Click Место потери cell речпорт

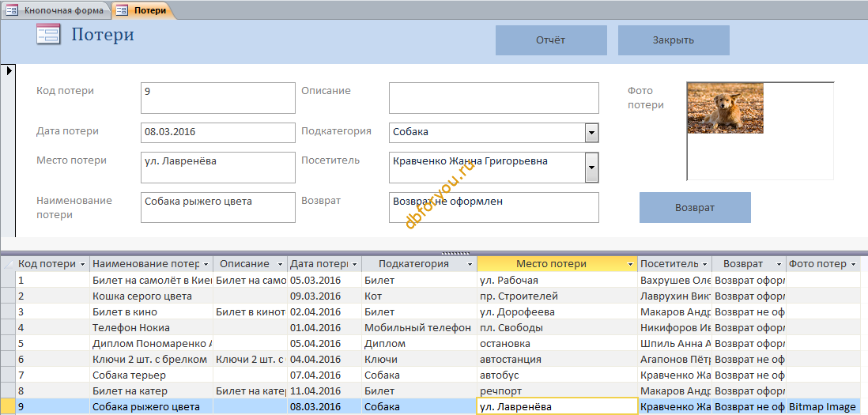tap(557, 390)
